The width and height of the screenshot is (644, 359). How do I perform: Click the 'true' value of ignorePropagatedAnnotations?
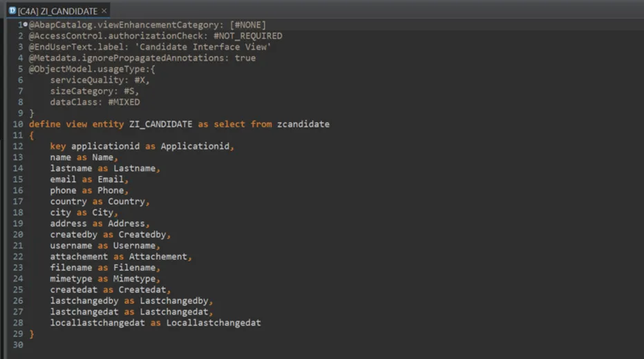[245, 58]
